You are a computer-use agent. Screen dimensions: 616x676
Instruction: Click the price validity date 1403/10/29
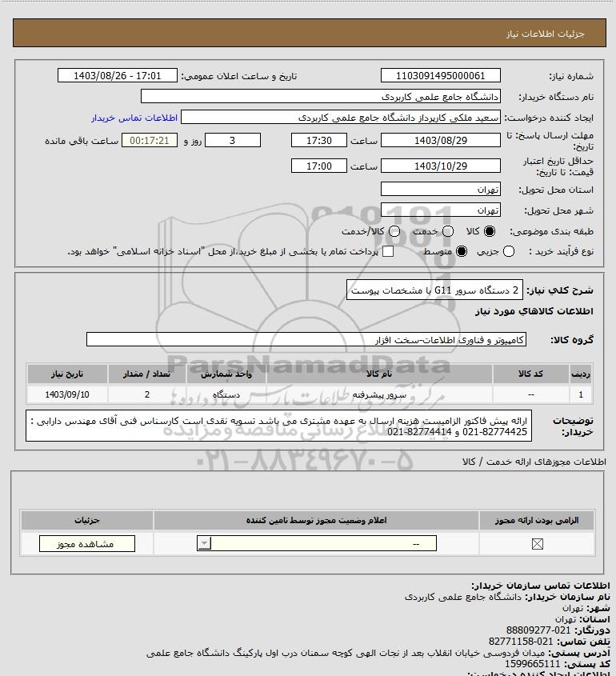[441, 166]
